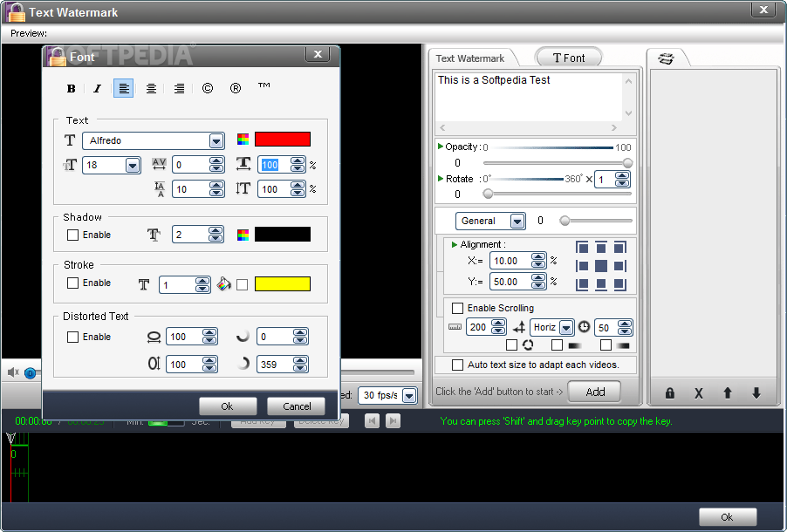Toggle italic text formatting
The height and width of the screenshot is (532, 787).
(98, 88)
